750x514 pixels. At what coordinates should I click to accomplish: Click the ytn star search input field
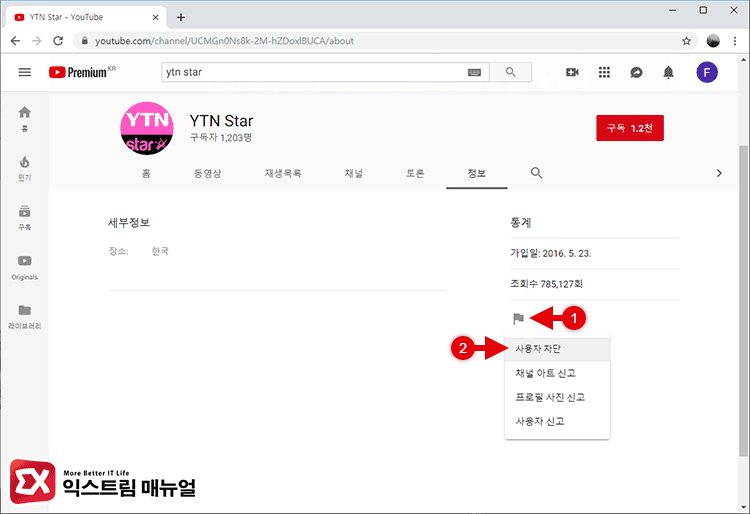pos(316,72)
